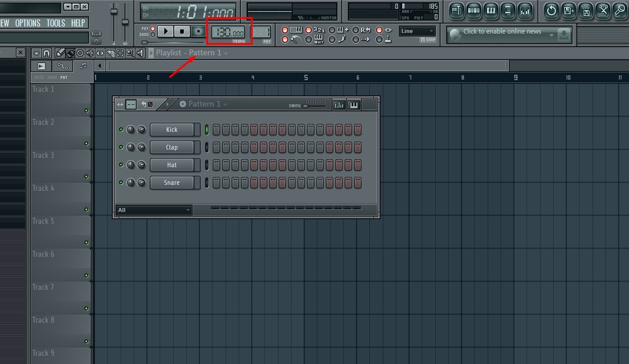Open the OPTIONS menu
Viewport: 629px width, 364px height.
(x=27, y=22)
